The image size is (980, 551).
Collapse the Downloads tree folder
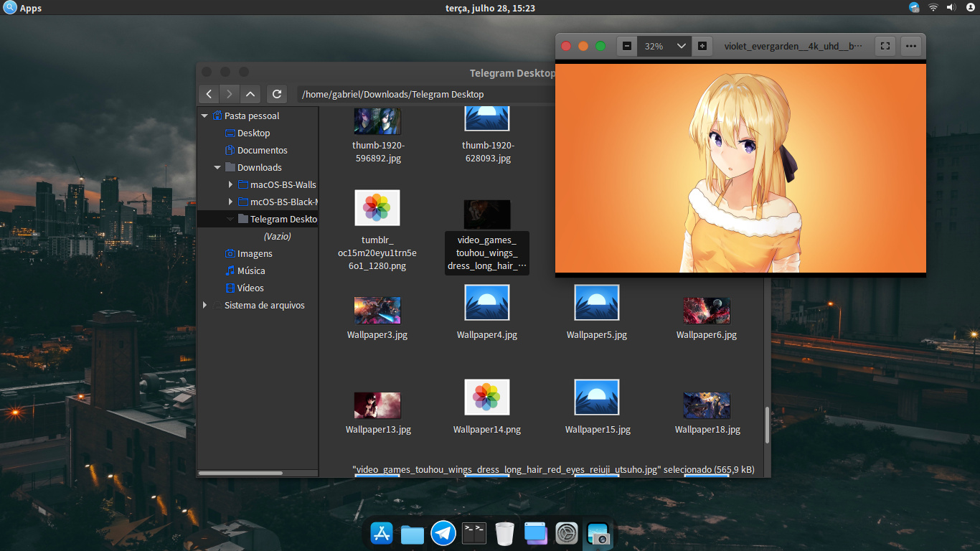coord(217,168)
